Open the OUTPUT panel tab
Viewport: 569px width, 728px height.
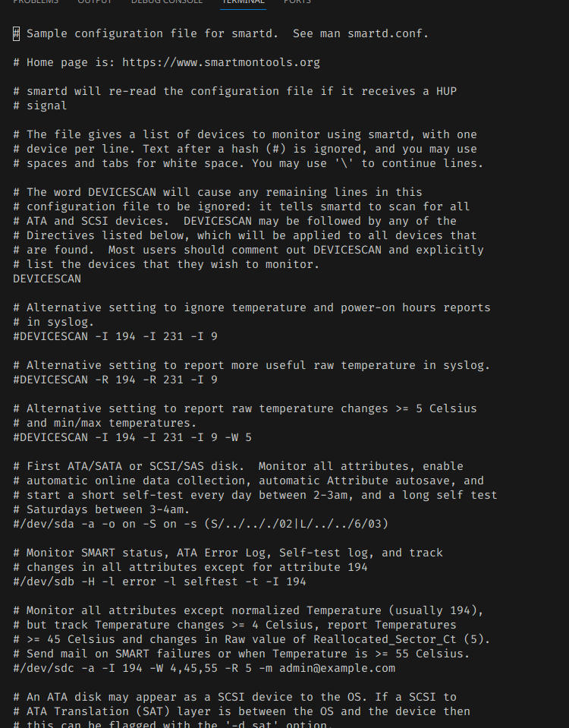pyautogui.click(x=94, y=2)
